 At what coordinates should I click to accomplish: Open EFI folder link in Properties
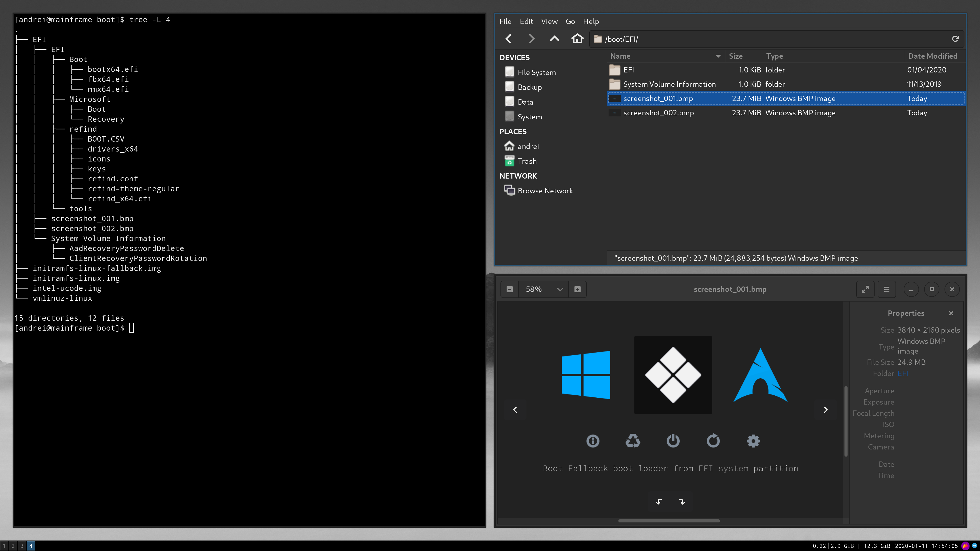(902, 373)
